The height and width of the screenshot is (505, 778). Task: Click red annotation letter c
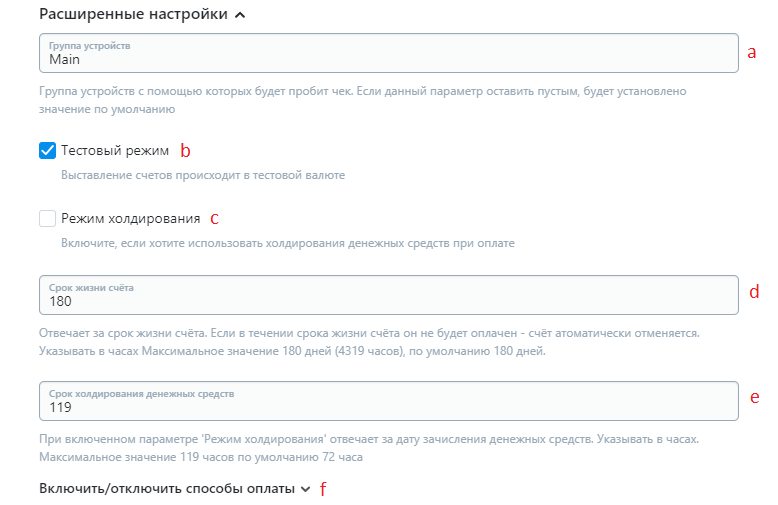[x=214, y=218]
